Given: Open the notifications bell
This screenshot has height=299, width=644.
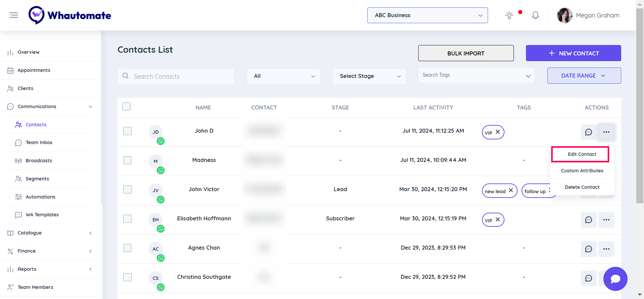Looking at the screenshot, I should coord(535,15).
